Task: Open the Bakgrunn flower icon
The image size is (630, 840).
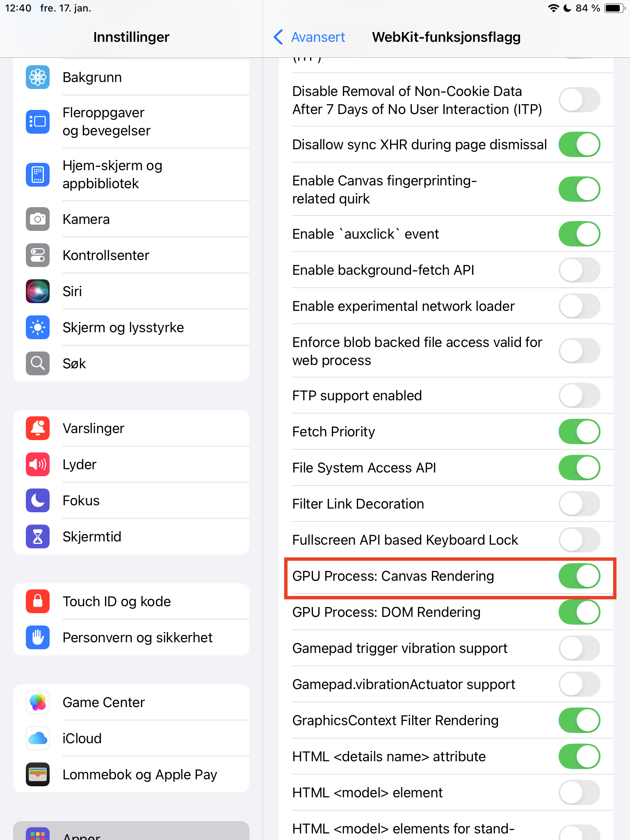Action: coord(38,77)
